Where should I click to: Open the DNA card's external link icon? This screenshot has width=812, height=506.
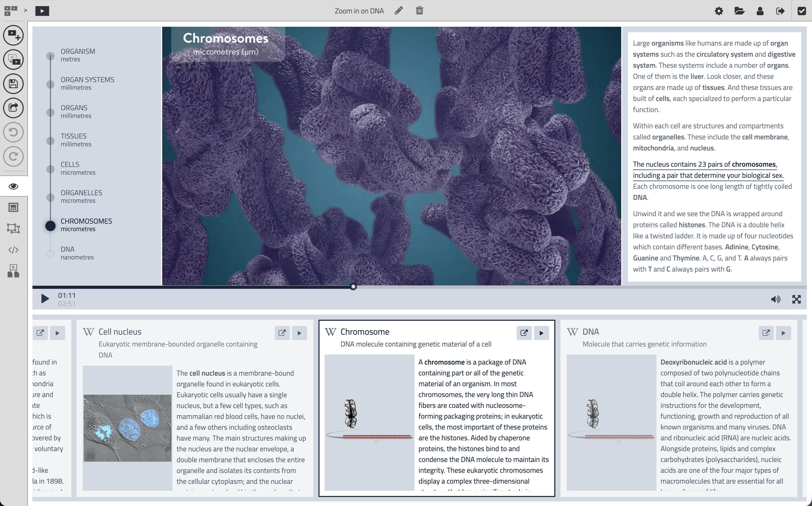pos(766,333)
